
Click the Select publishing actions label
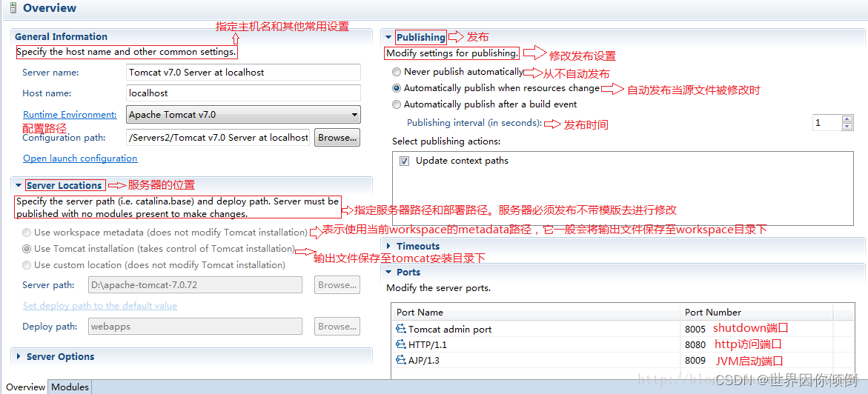tap(446, 141)
